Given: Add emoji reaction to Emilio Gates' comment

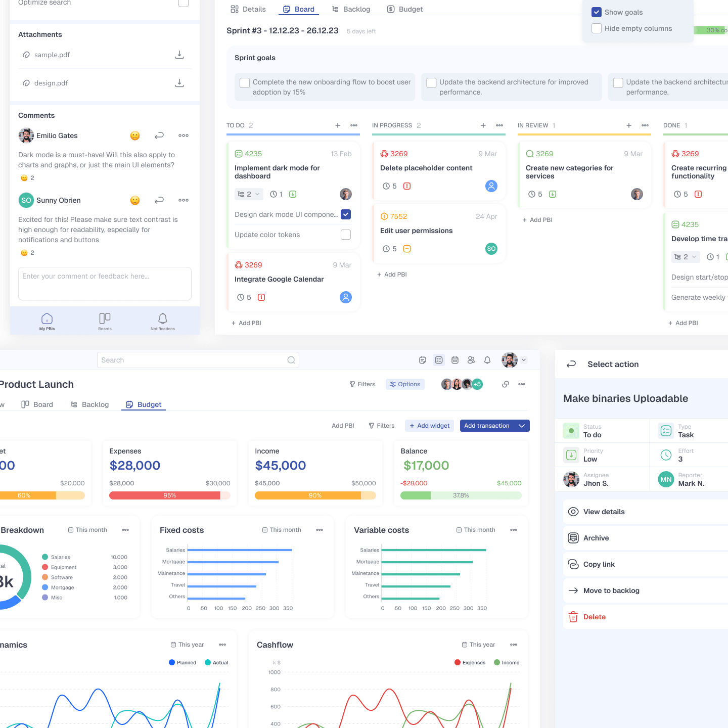Looking at the screenshot, I should [135, 135].
